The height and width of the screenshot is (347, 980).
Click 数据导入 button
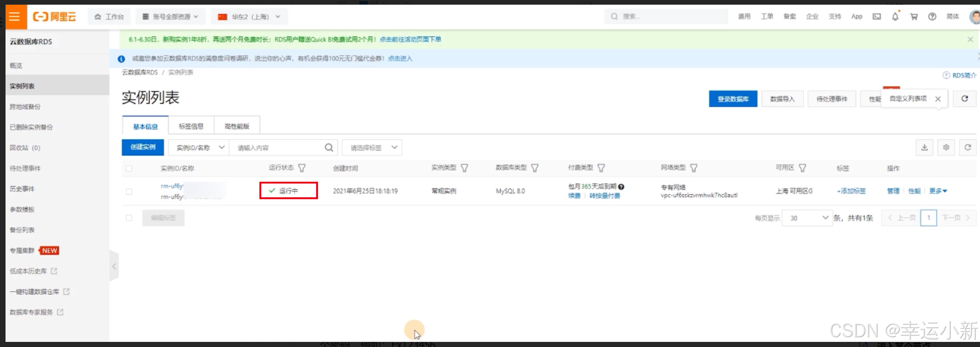[782, 99]
